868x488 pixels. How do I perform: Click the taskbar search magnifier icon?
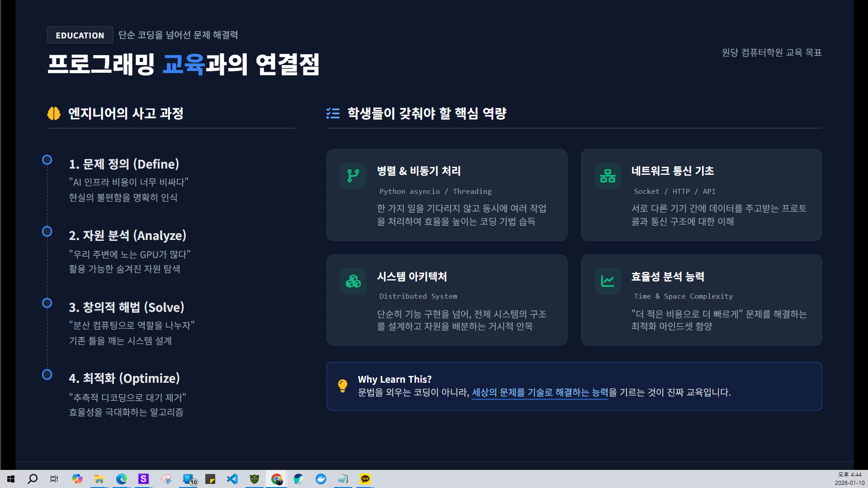point(33,479)
